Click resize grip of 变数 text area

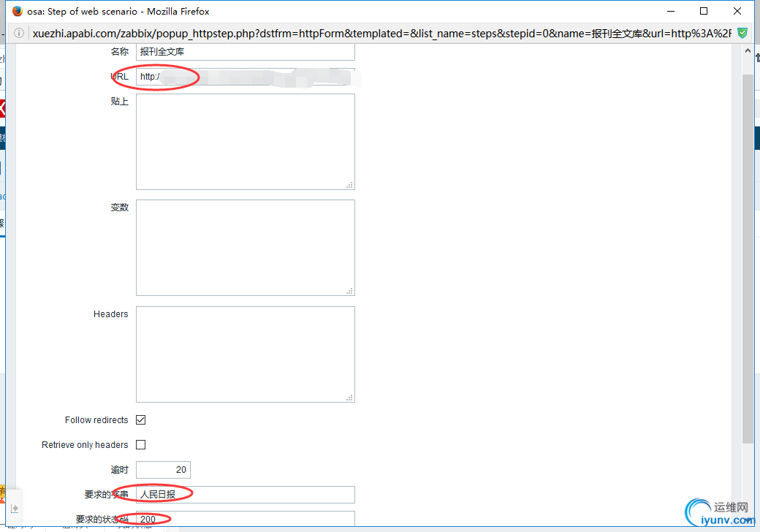tap(349, 291)
